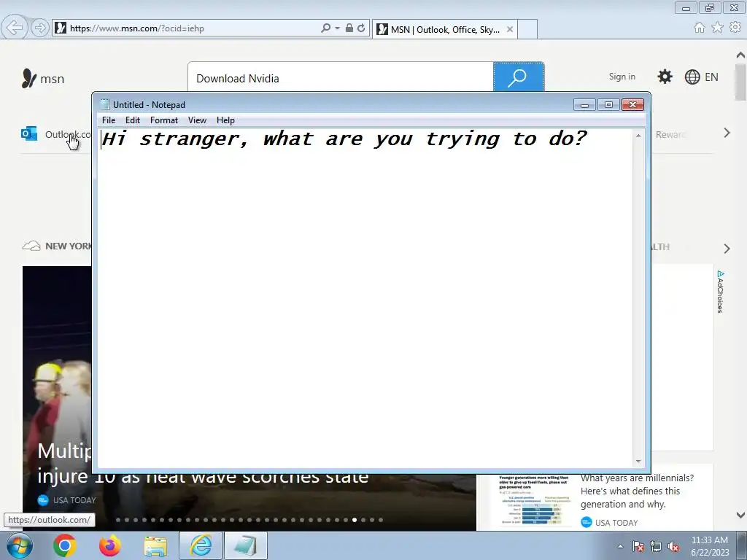Open Windows Explorer from taskbar
This screenshot has height=560, width=747.
tap(155, 545)
